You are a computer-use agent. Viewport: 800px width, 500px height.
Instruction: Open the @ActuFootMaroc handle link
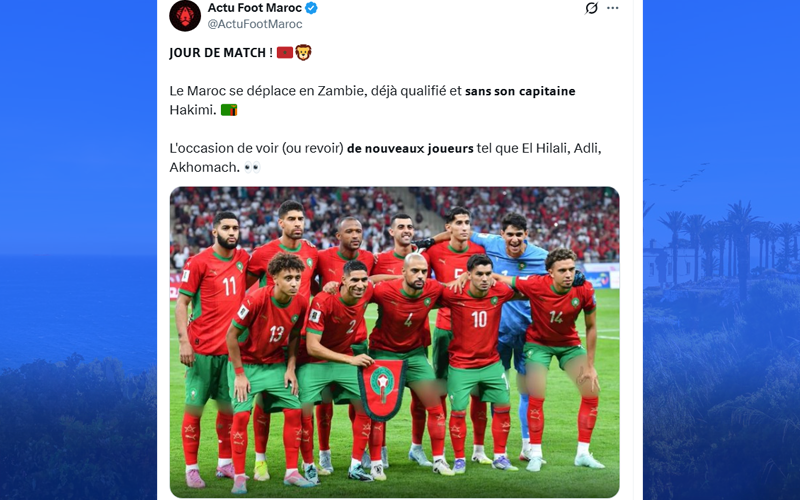255,24
